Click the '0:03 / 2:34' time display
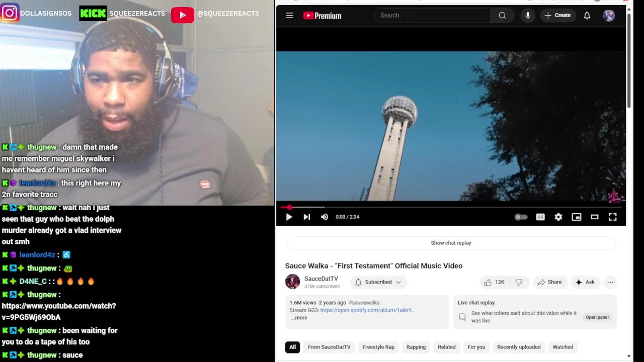Viewport: 644px width, 362px height. click(347, 217)
